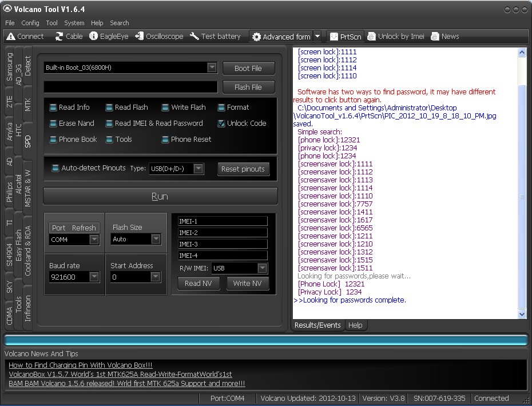Open the File menu
Image resolution: width=532 pixels, height=406 pixels.
[x=10, y=23]
